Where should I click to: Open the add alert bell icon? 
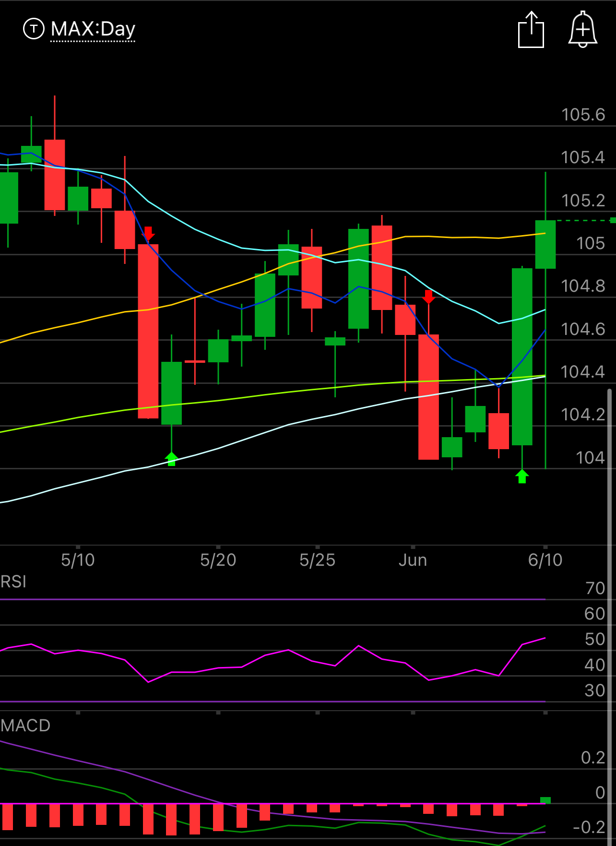tap(583, 29)
